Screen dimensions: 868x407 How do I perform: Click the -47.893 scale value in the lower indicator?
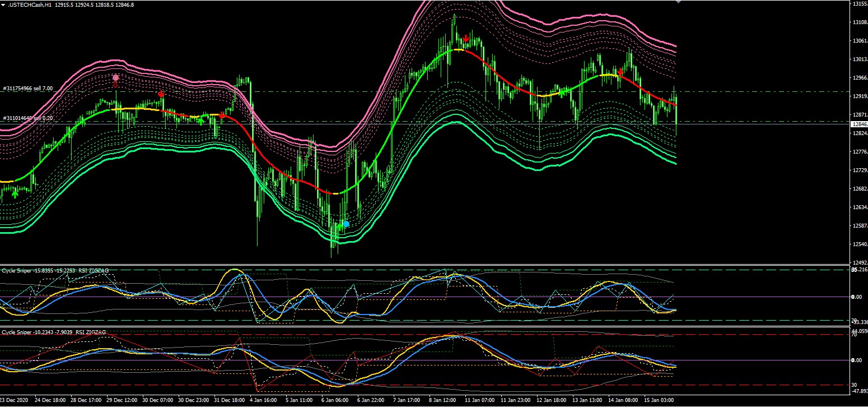[860, 392]
